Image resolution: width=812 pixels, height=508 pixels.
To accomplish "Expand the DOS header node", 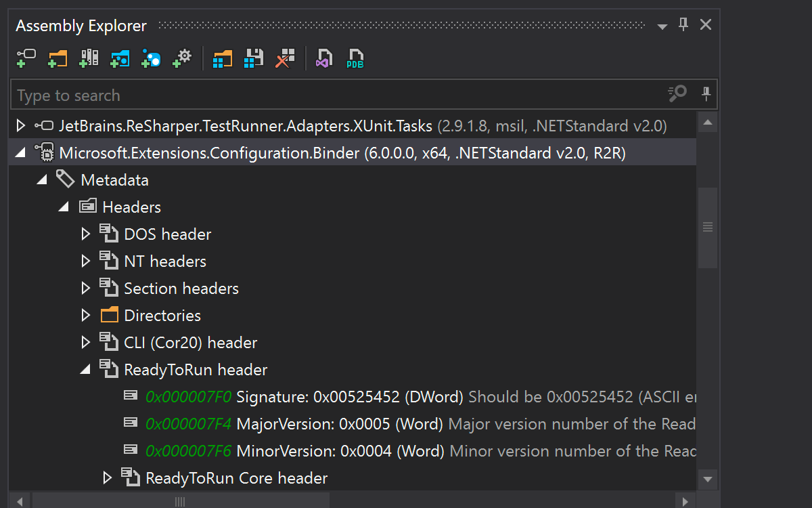I will pos(85,234).
